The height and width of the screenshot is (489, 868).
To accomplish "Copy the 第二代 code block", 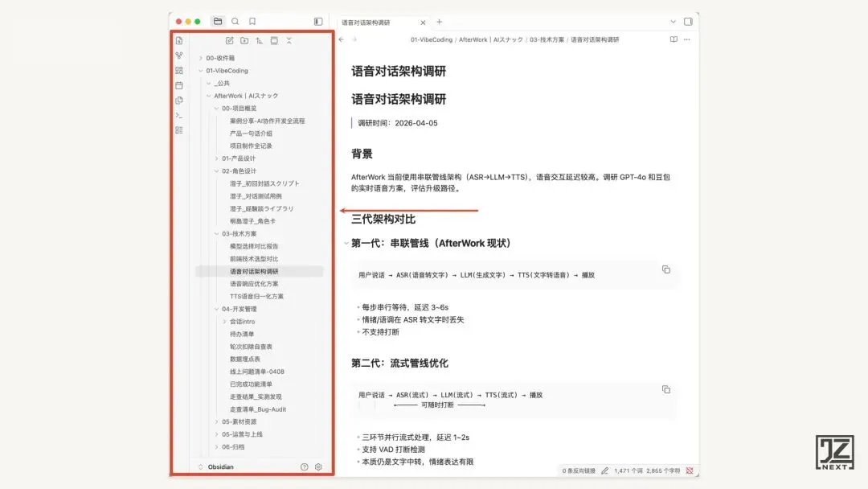I will tap(666, 389).
